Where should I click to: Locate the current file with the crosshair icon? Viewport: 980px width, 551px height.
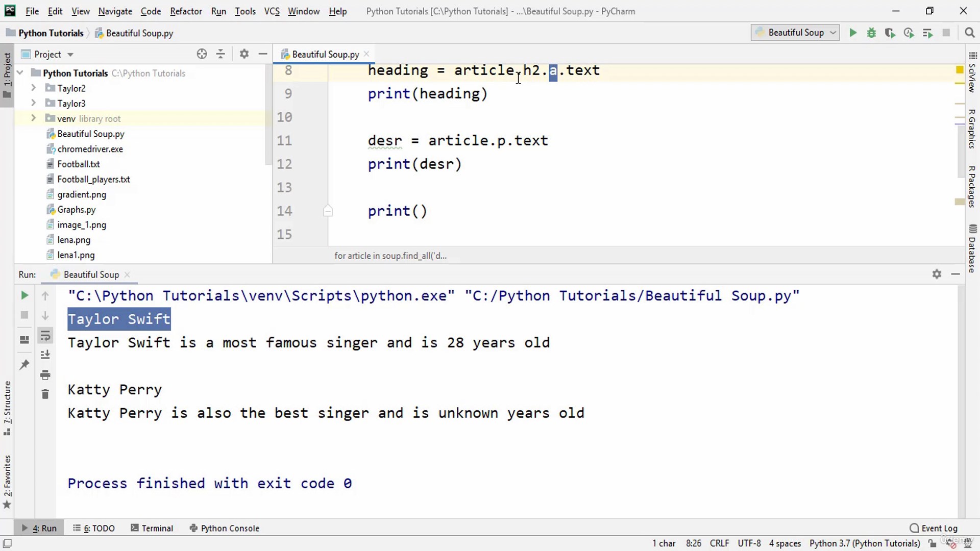202,54
